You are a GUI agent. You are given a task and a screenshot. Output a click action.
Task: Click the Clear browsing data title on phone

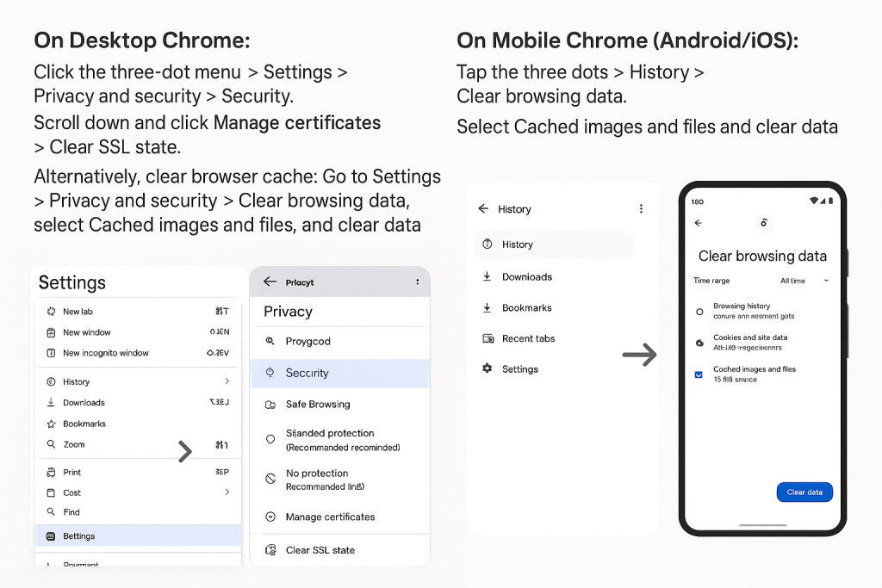(762, 257)
